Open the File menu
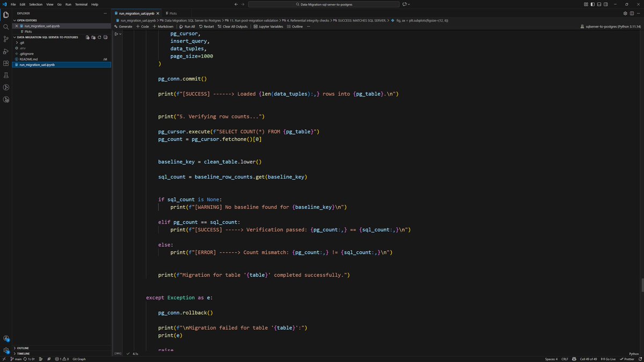The width and height of the screenshot is (644, 362). point(13,4)
